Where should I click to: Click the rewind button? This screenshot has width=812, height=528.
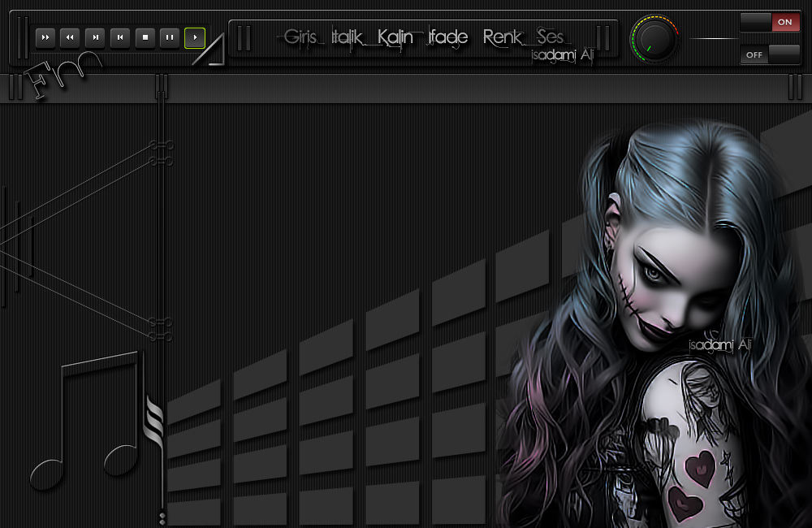[70, 38]
